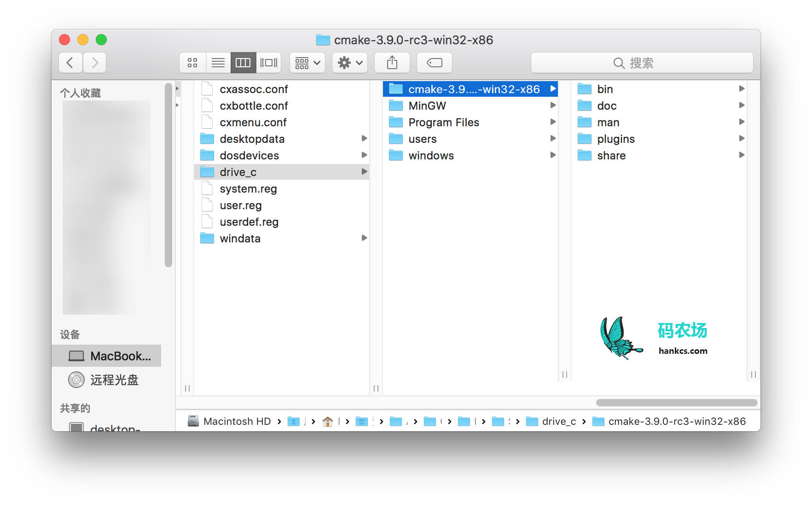Click the Macintosh HD disk icon

[x=193, y=421]
